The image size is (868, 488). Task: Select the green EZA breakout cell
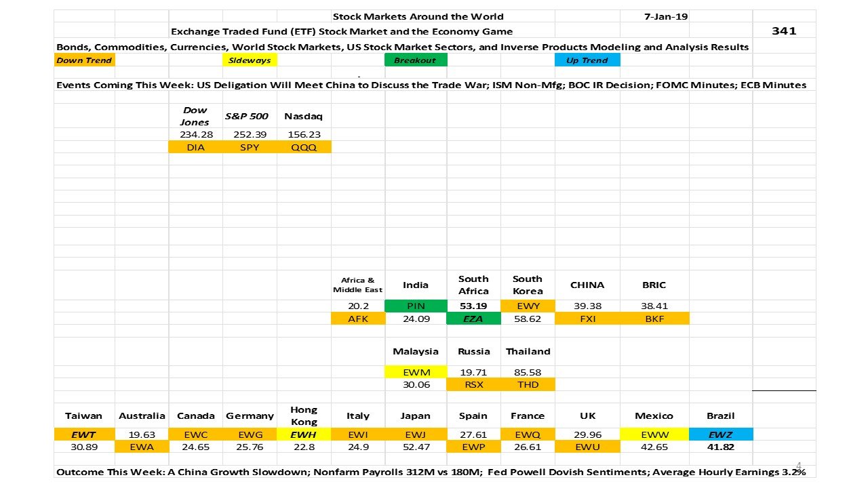point(473,319)
